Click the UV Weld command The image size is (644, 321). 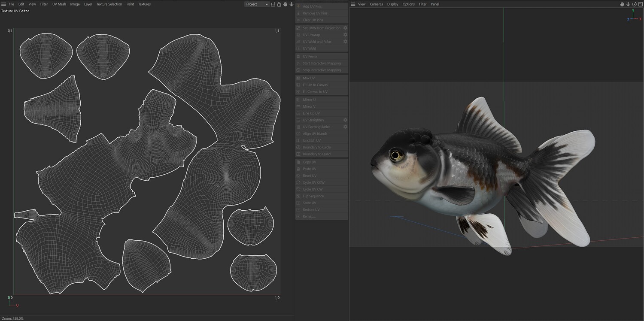322,48
